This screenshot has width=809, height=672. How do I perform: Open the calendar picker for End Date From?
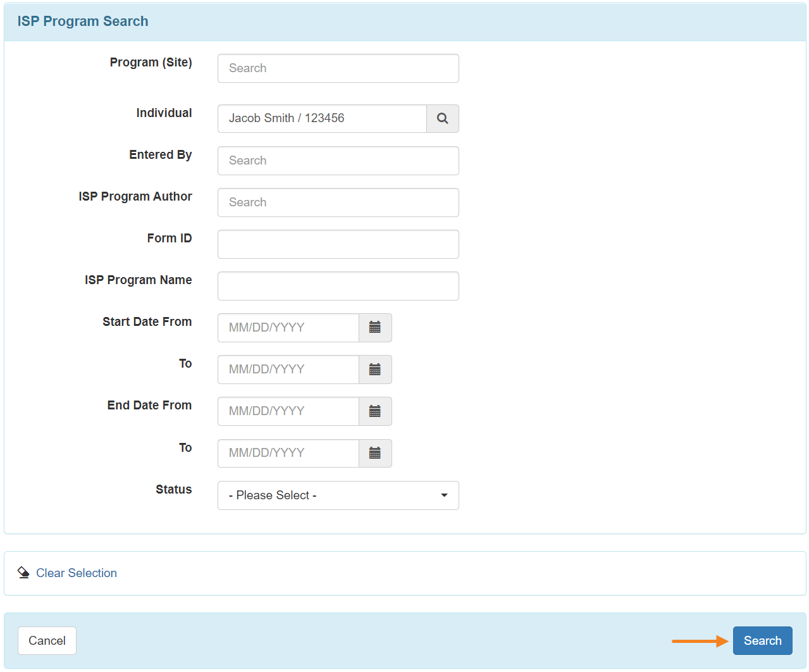coord(374,411)
